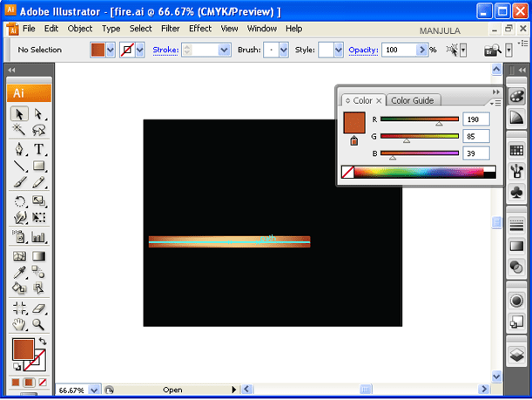Switch to the Color Guide tab
Screen dimensions: 532x400
(x=413, y=100)
